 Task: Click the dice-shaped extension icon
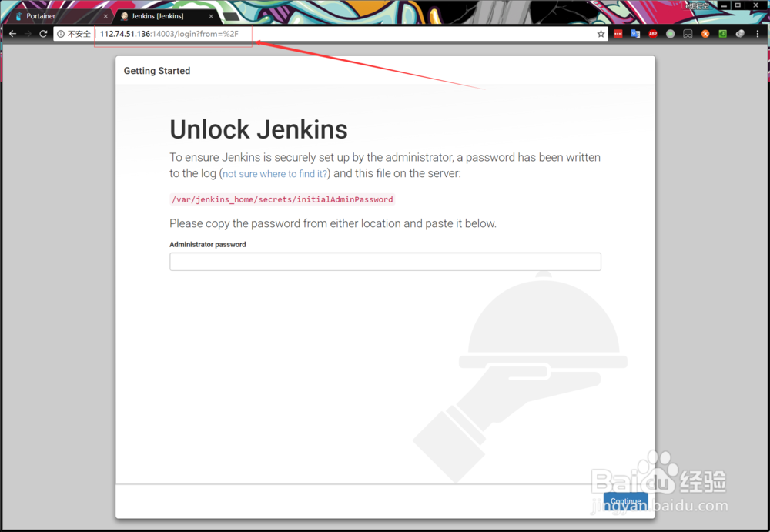[x=688, y=34]
